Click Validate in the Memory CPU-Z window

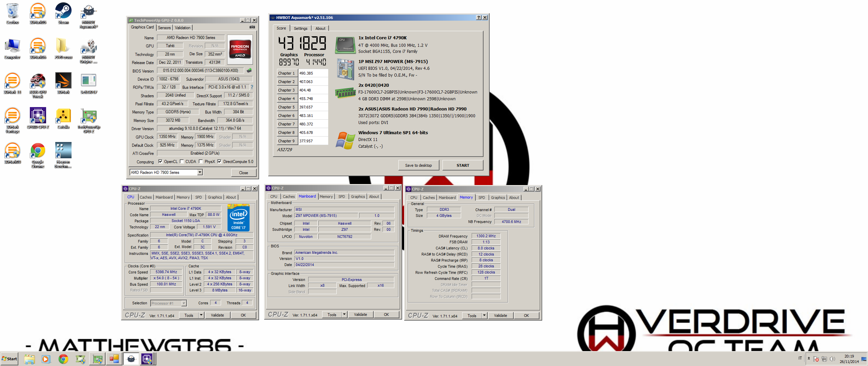(x=500, y=316)
